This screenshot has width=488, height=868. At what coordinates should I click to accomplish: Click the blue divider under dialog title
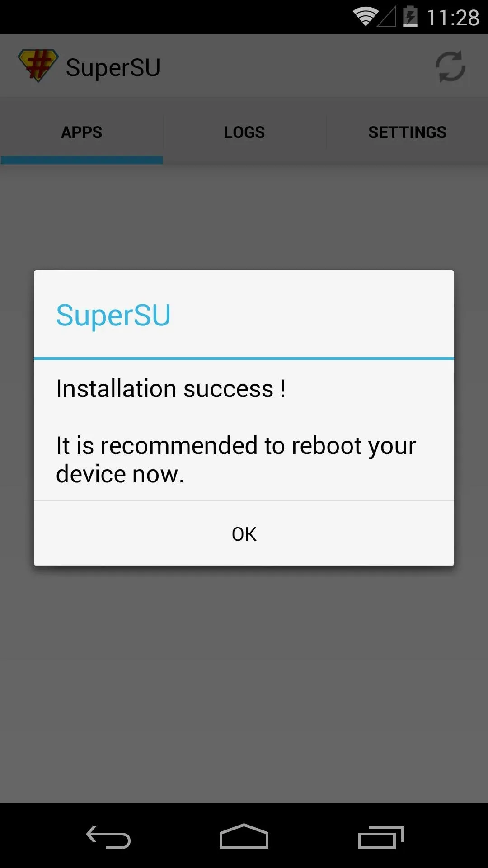(244, 359)
